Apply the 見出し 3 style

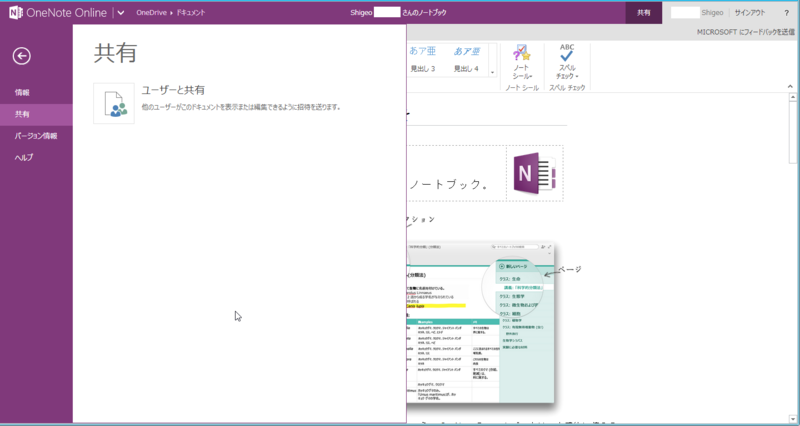pyautogui.click(x=422, y=59)
